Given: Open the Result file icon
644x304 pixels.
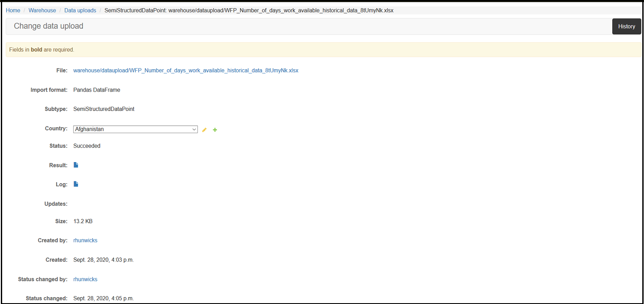Looking at the screenshot, I should pos(76,165).
